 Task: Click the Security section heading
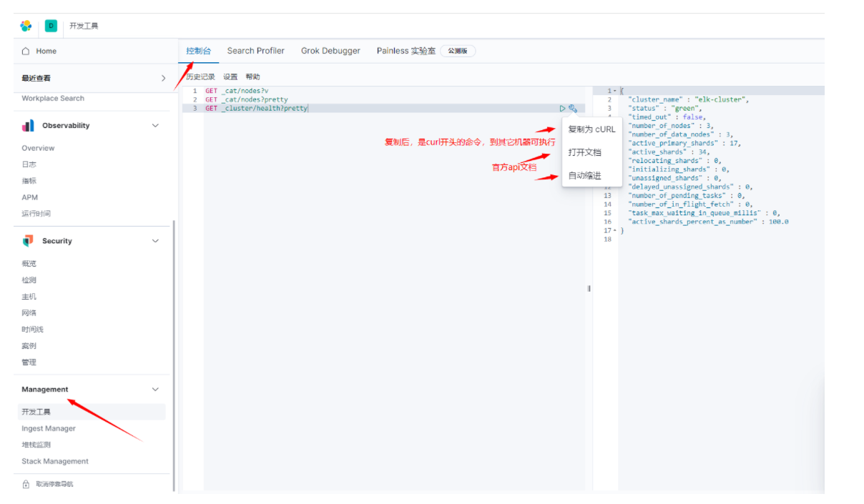click(57, 241)
